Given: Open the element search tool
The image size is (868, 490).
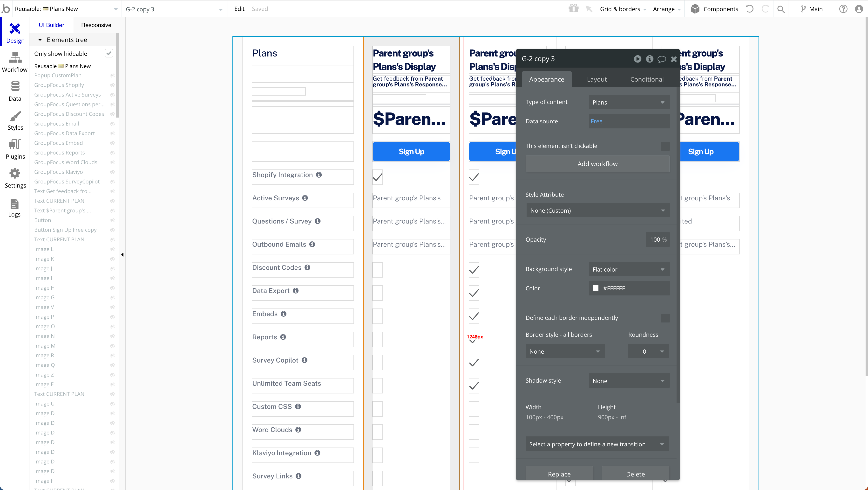Looking at the screenshot, I should point(781,9).
